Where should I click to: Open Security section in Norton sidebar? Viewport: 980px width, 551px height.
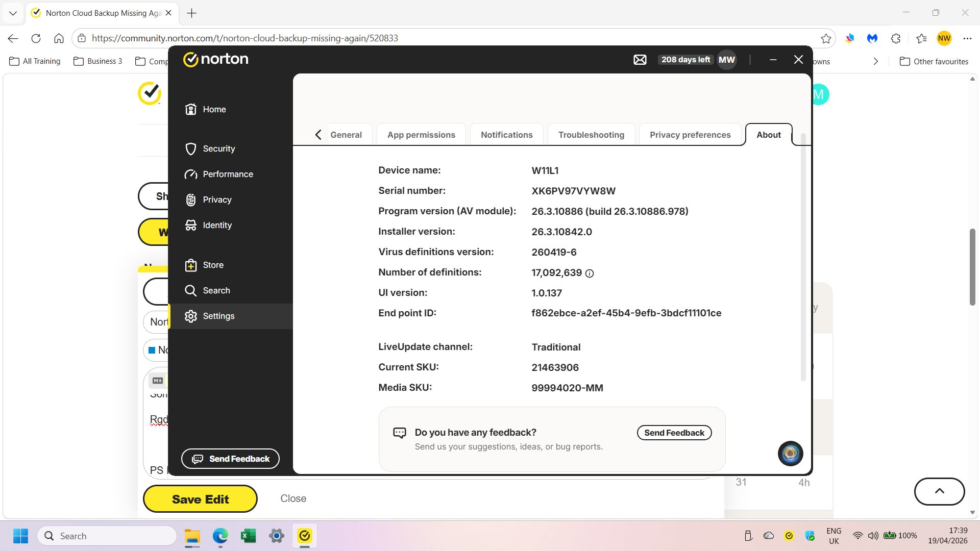tap(230, 148)
